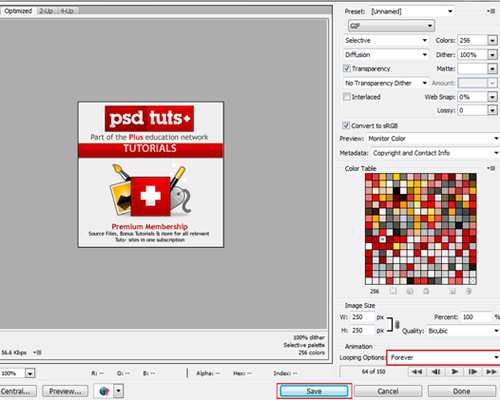Image resolution: width=500 pixels, height=400 pixels.
Task: Open the Web Snap 0% dropdown arrow
Action: pyautogui.click(x=492, y=97)
